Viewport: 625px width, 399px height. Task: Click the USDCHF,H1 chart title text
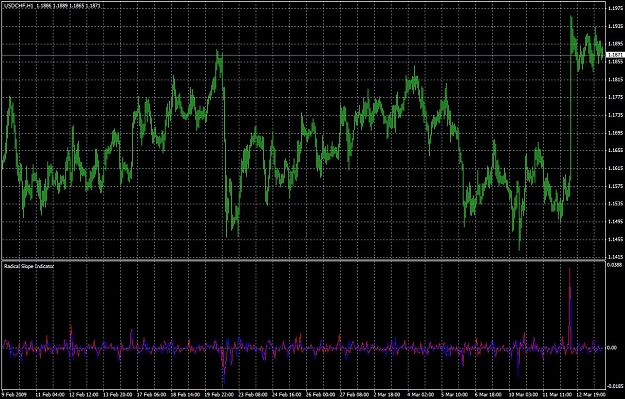click(19, 6)
